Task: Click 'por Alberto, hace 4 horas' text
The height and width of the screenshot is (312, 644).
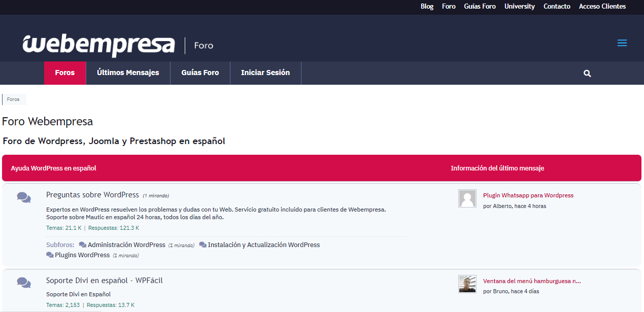Action: (x=515, y=206)
